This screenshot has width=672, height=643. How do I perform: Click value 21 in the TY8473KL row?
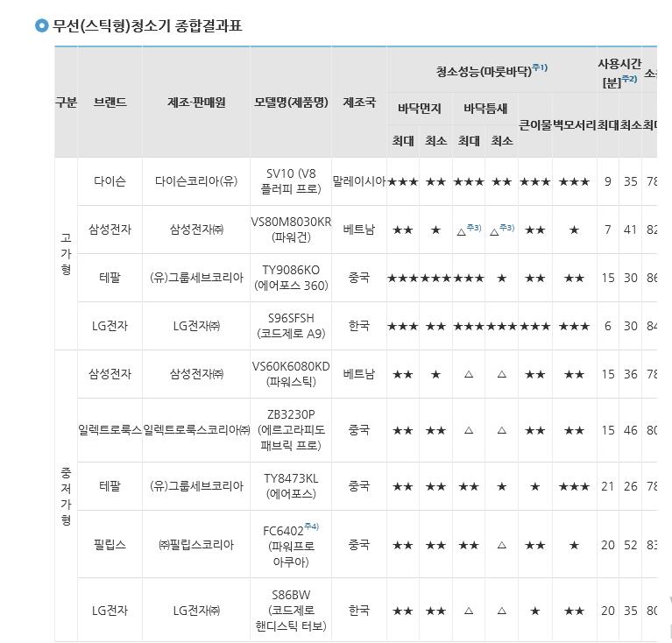pos(608,486)
